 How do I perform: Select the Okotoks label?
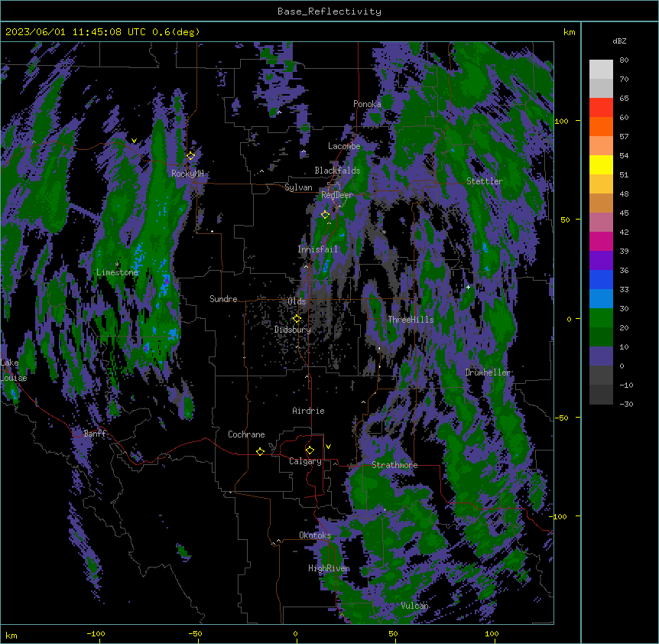pyautogui.click(x=315, y=535)
